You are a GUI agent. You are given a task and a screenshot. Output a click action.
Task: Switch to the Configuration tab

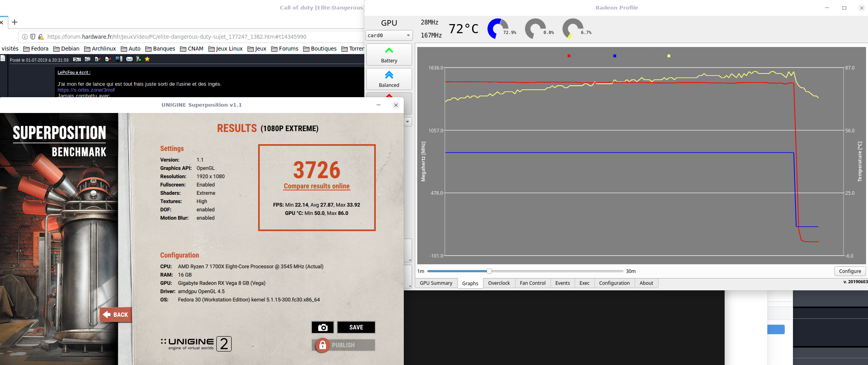[x=615, y=283]
